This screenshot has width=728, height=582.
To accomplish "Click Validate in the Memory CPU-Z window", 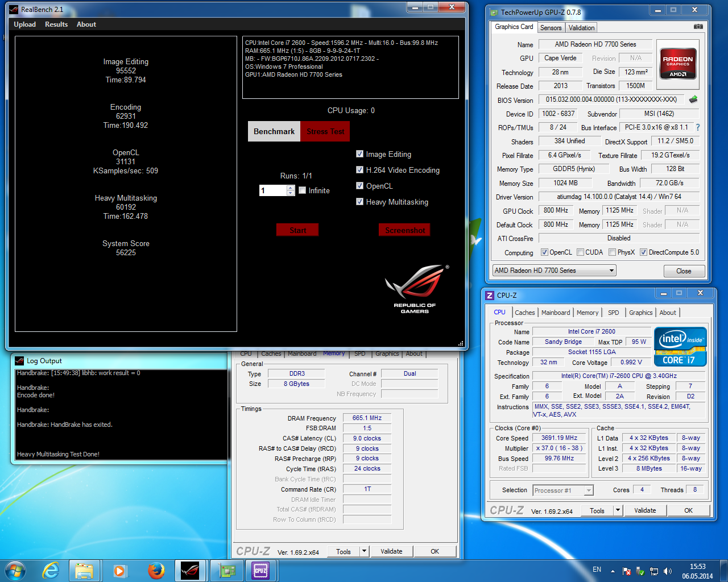I will [391, 551].
